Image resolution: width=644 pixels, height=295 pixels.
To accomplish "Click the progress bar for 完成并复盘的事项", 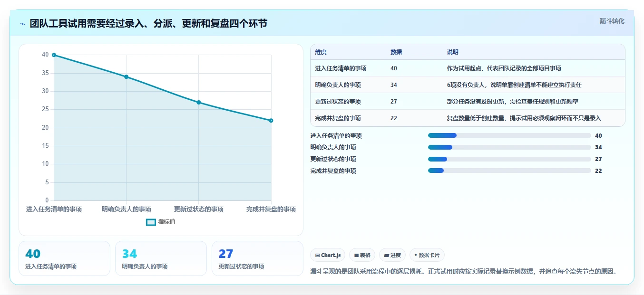I will click(x=509, y=171).
